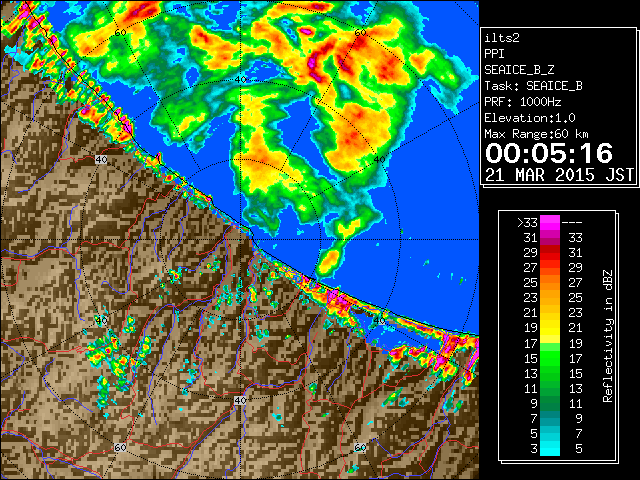Viewport: 640px width, 480px height.
Task: Click the '>33' legend label
Action: (x=527, y=223)
